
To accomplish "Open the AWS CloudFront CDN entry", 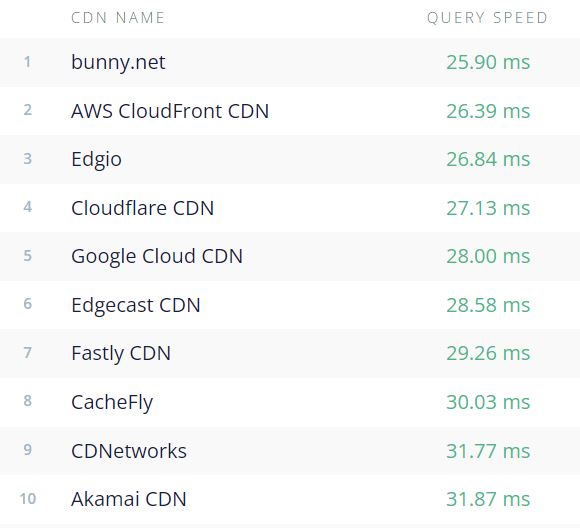I will (170, 111).
